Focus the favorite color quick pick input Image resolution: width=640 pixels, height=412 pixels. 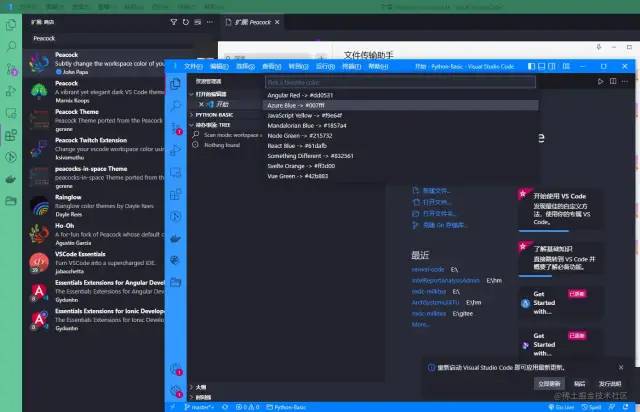click(400, 82)
